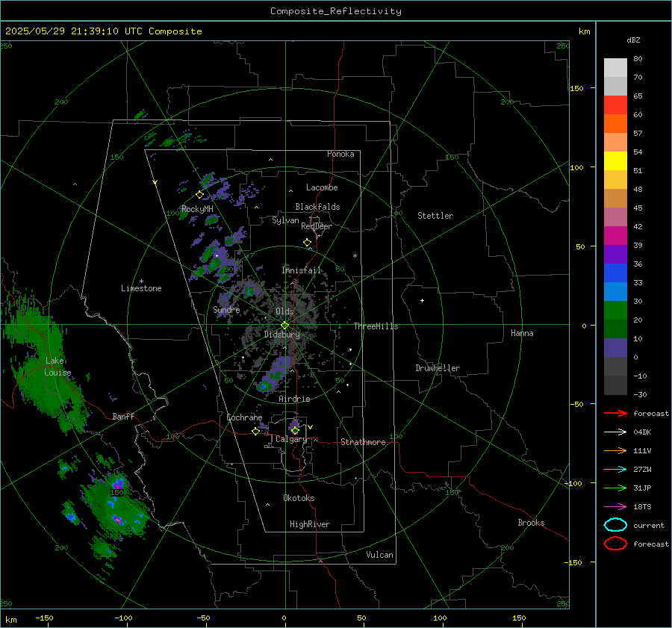The height and width of the screenshot is (628, 672).
Task: Click the Hanna city label
Action: click(522, 333)
